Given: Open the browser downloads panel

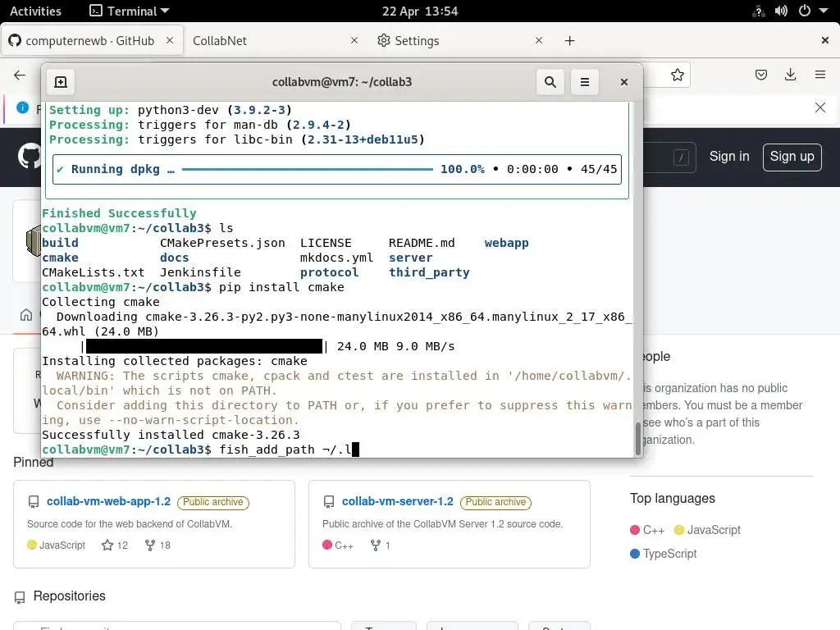Looking at the screenshot, I should [790, 75].
